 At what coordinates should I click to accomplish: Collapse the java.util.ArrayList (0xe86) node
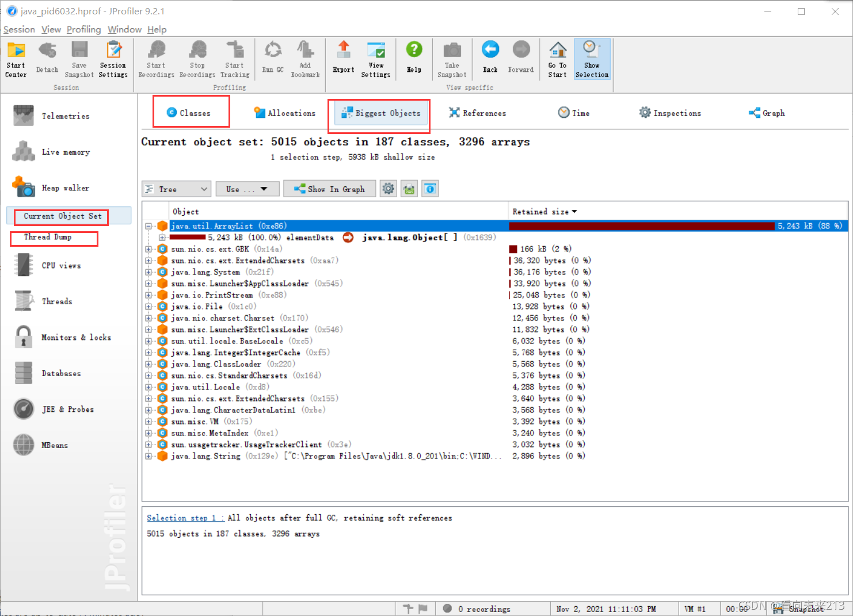click(148, 226)
